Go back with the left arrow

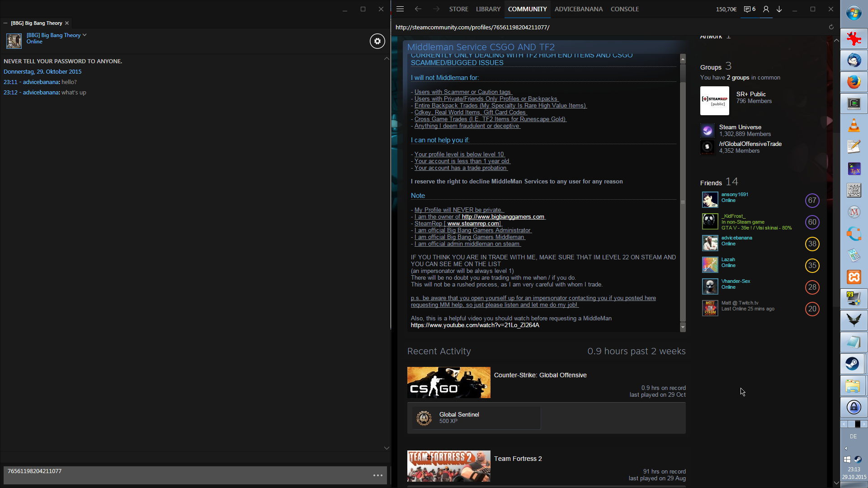[418, 9]
